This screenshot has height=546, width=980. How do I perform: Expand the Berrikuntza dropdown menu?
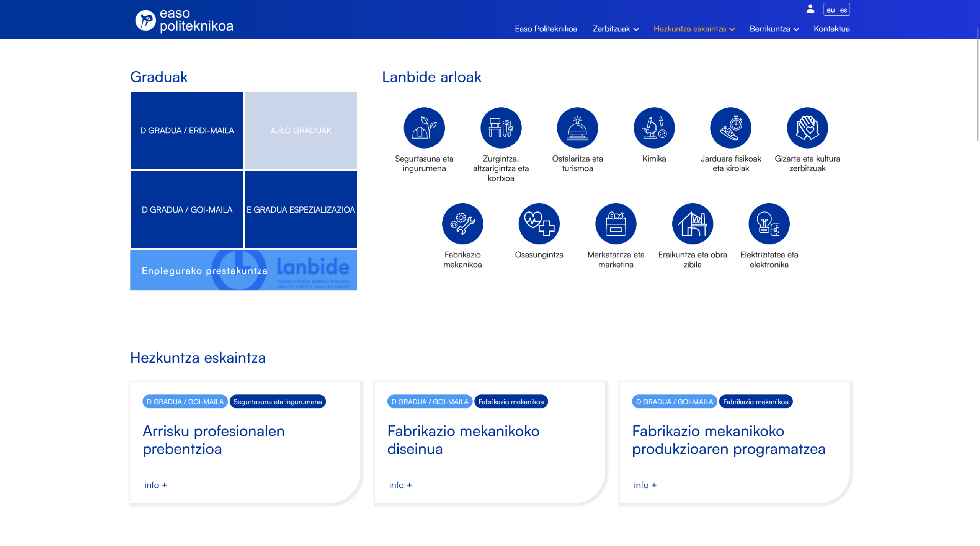(x=774, y=29)
